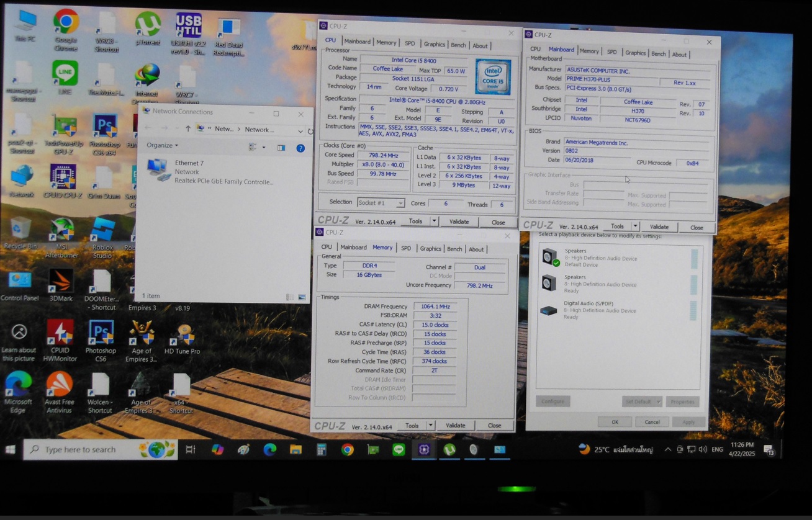Open the Organize dropdown menu
The image size is (812, 520).
pos(163,145)
